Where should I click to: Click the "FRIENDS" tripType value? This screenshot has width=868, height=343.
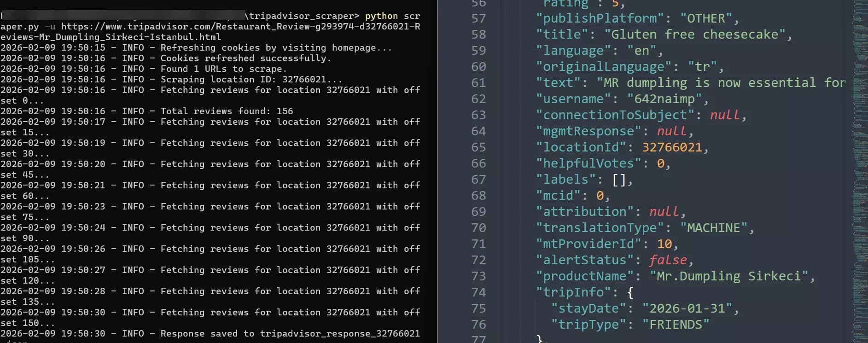676,325
